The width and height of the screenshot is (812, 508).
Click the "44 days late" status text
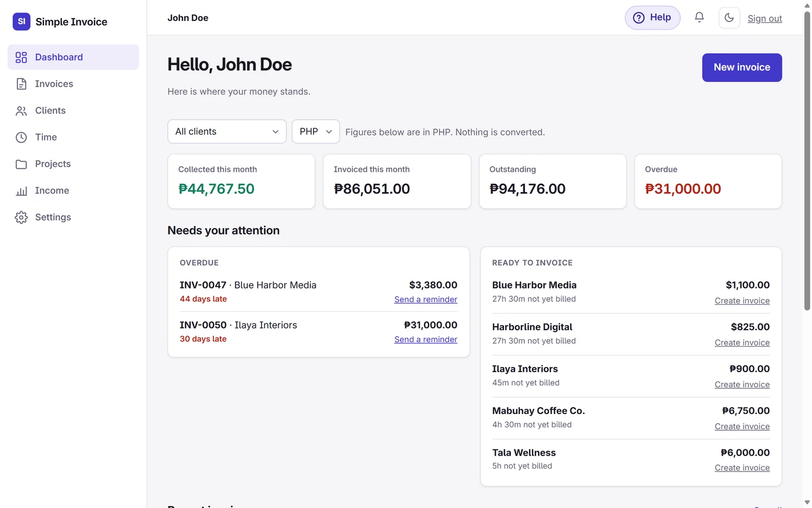click(x=203, y=299)
